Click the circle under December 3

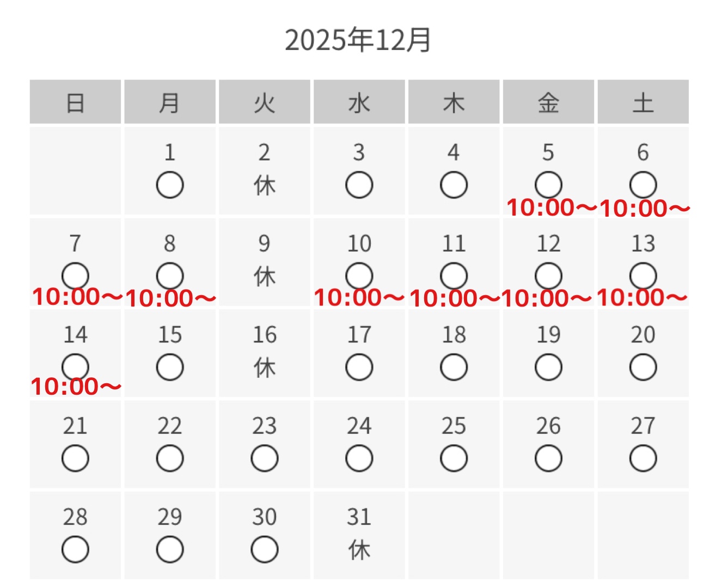(x=359, y=185)
